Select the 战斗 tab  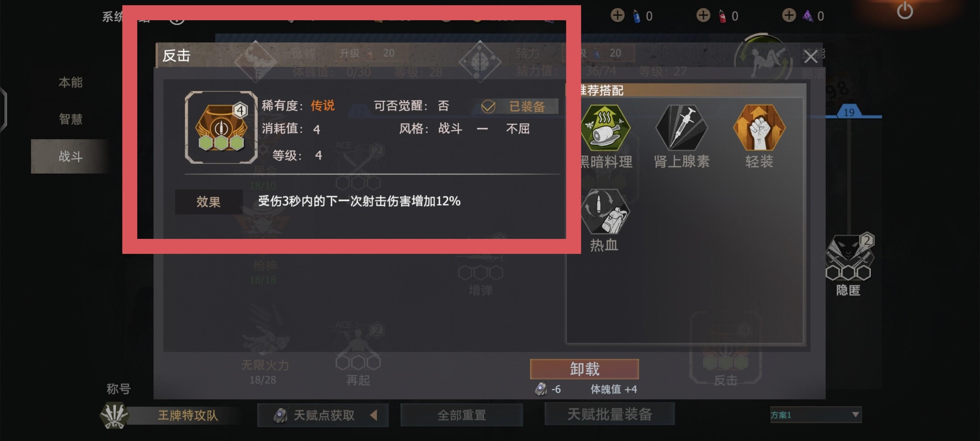pos(70,156)
